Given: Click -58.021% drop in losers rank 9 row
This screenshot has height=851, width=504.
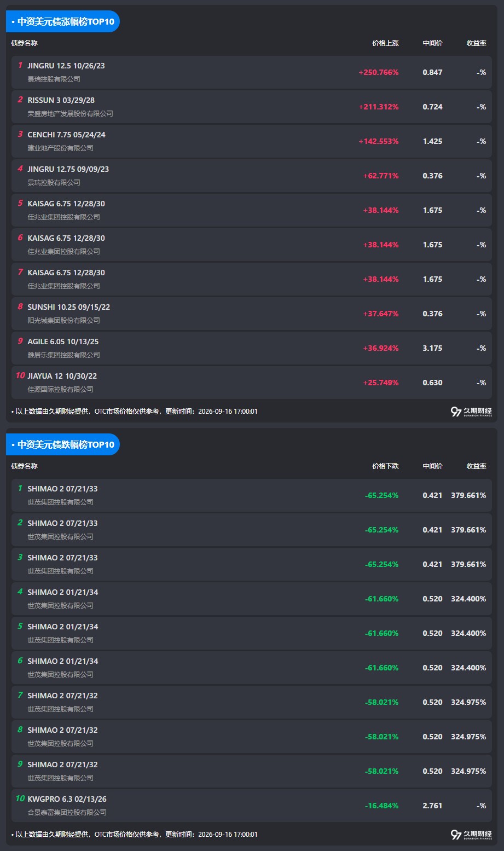Looking at the screenshot, I should 382,771.
